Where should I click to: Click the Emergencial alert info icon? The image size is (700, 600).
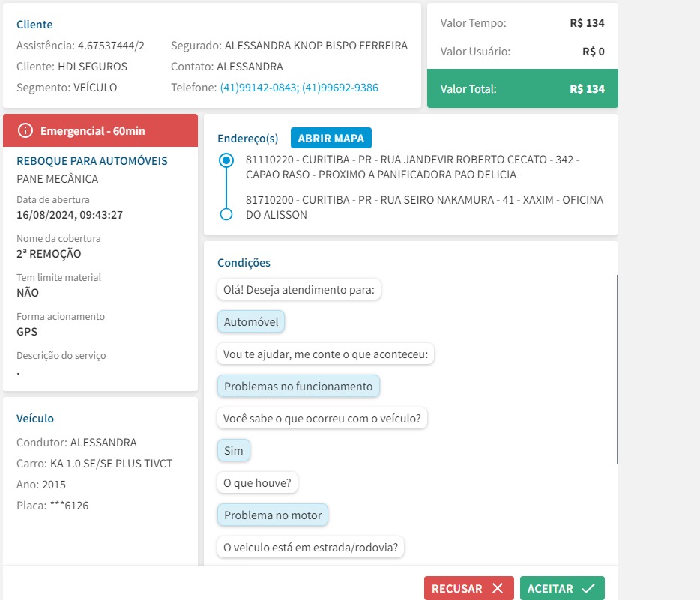pyautogui.click(x=25, y=131)
